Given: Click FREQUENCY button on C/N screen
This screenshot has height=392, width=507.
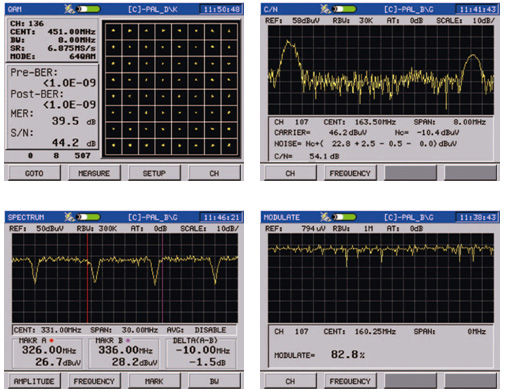Looking at the screenshot, I should 350,173.
